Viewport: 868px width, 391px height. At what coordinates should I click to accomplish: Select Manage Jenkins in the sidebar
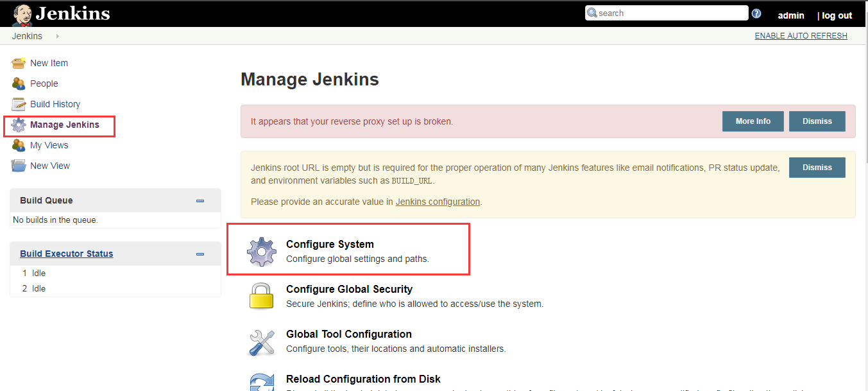(x=65, y=125)
